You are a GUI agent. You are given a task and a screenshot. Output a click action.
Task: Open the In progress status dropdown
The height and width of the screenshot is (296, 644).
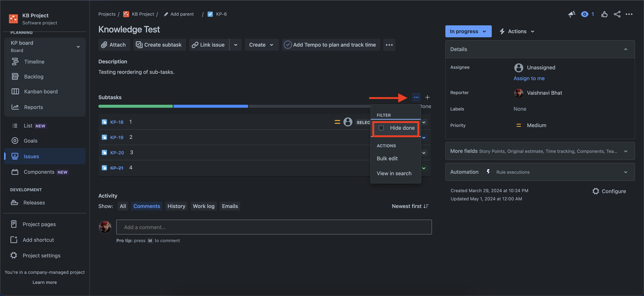[468, 31]
